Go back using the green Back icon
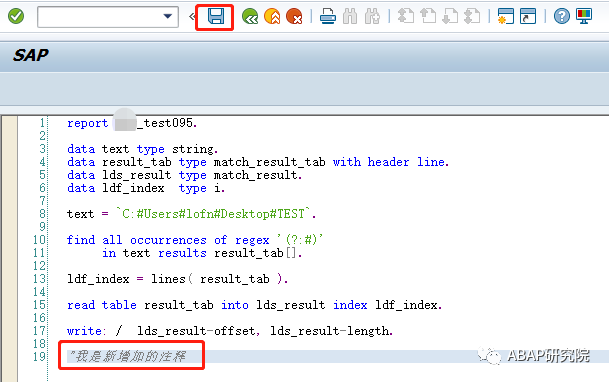609x382 pixels. point(250,17)
